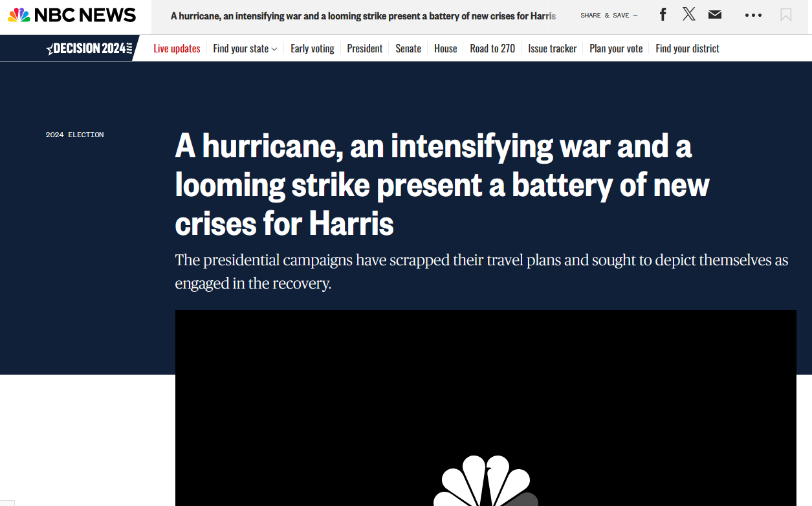The height and width of the screenshot is (506, 812).
Task: Click the subheadline about presidential campaigns
Action: click(481, 272)
